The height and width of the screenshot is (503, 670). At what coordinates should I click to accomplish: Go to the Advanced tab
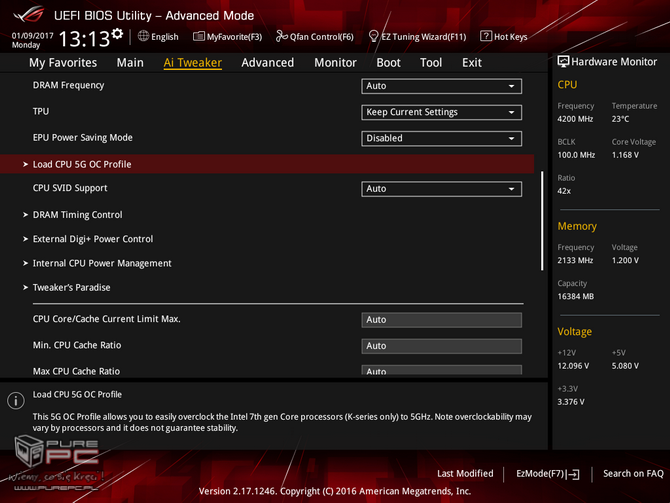pyautogui.click(x=267, y=63)
